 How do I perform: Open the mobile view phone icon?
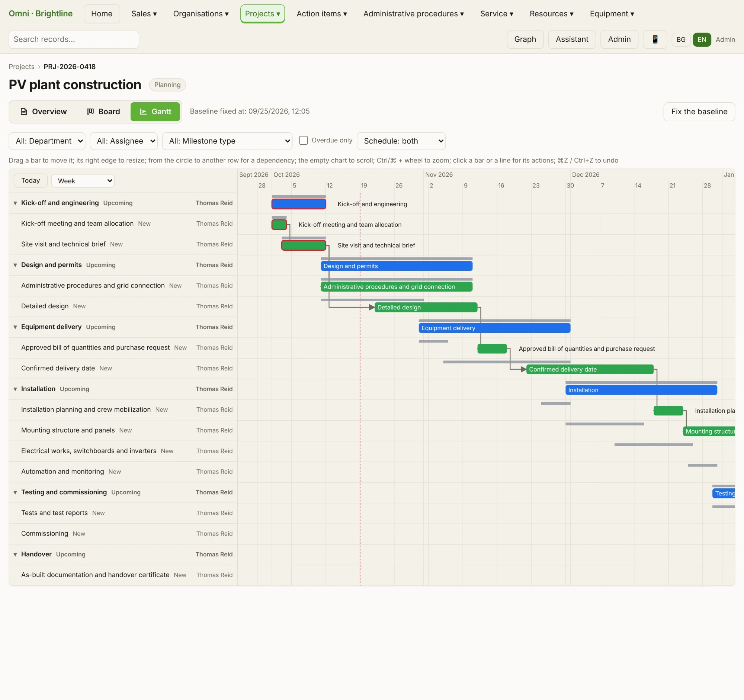[x=655, y=39]
